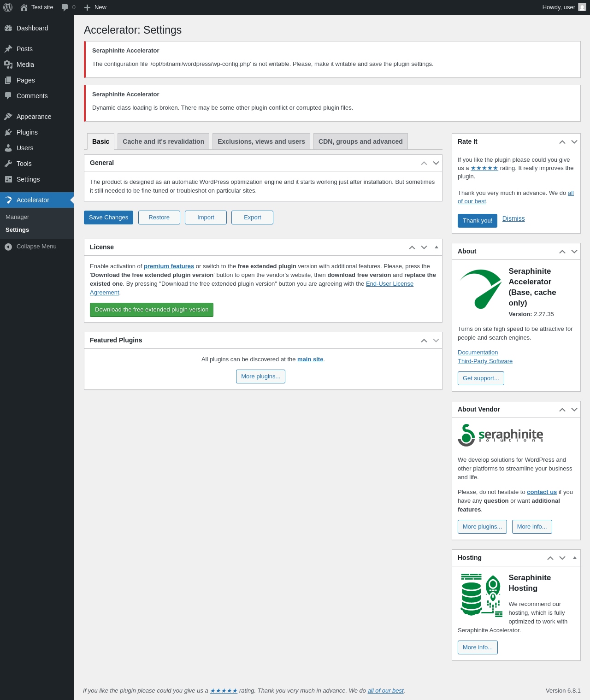Open the Documentation link
Image resolution: width=590 pixels, height=700 pixels.
(x=478, y=353)
